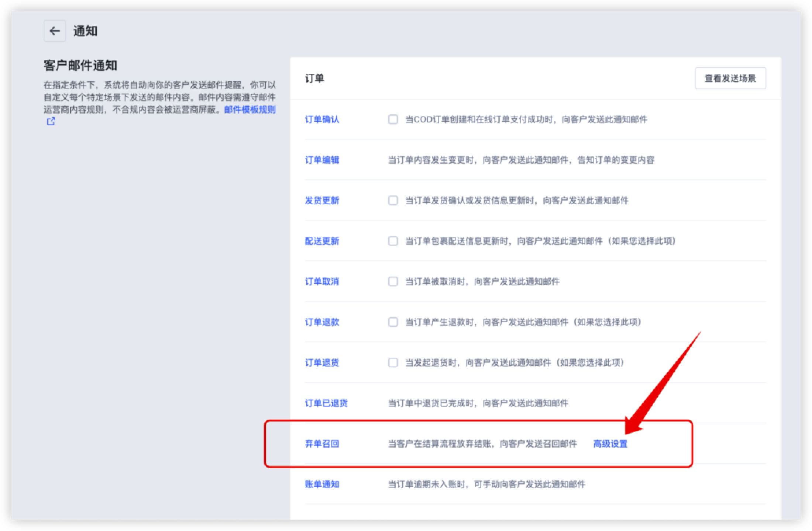Click 查看发送场景 button
The image size is (812, 531).
point(730,78)
